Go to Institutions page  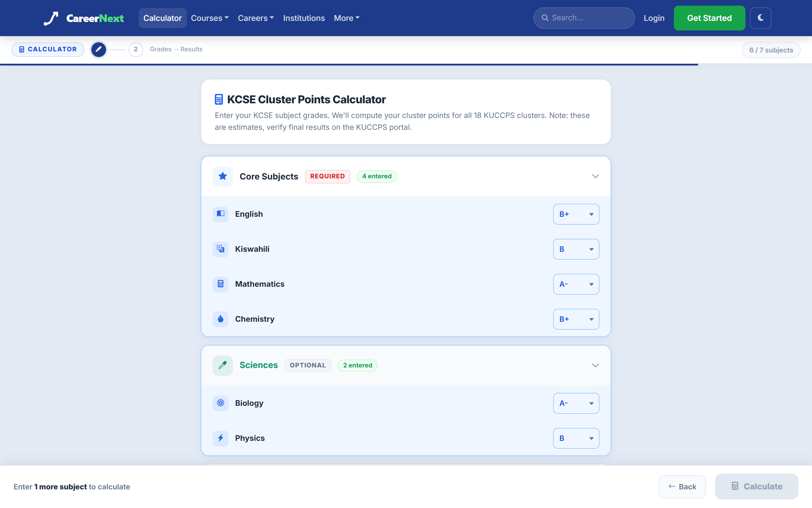[x=304, y=18]
